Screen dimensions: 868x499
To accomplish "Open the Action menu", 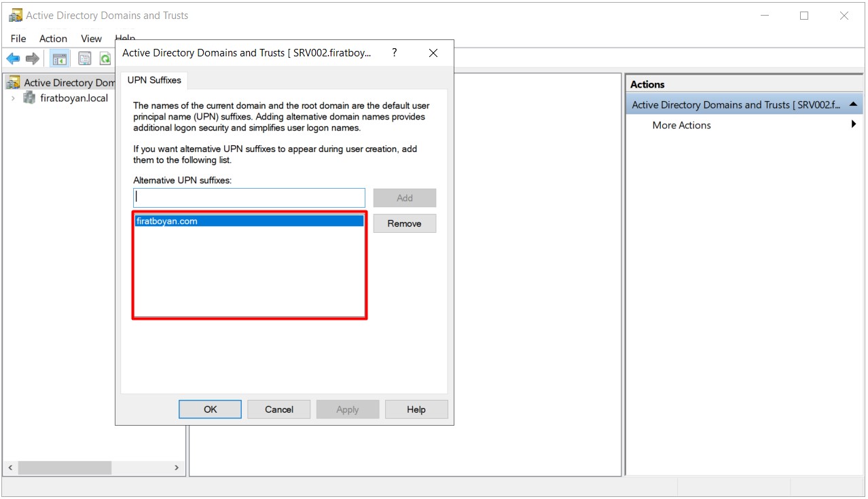I will tap(53, 39).
